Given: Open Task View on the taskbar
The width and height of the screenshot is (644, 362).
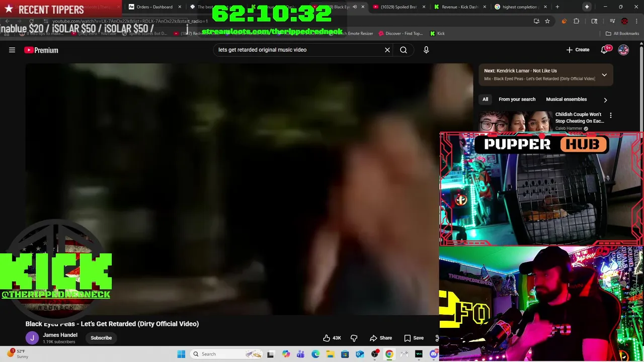Looking at the screenshot, I should coord(271,354).
